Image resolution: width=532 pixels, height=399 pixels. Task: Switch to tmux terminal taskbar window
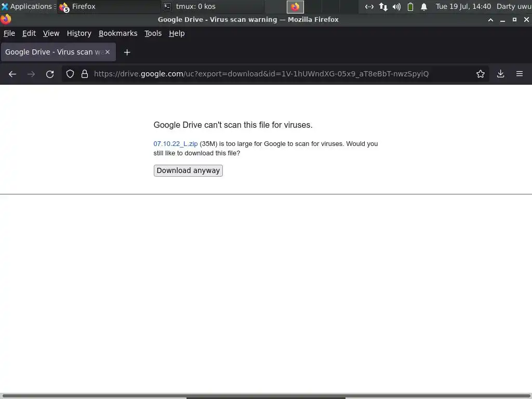pos(212,6)
